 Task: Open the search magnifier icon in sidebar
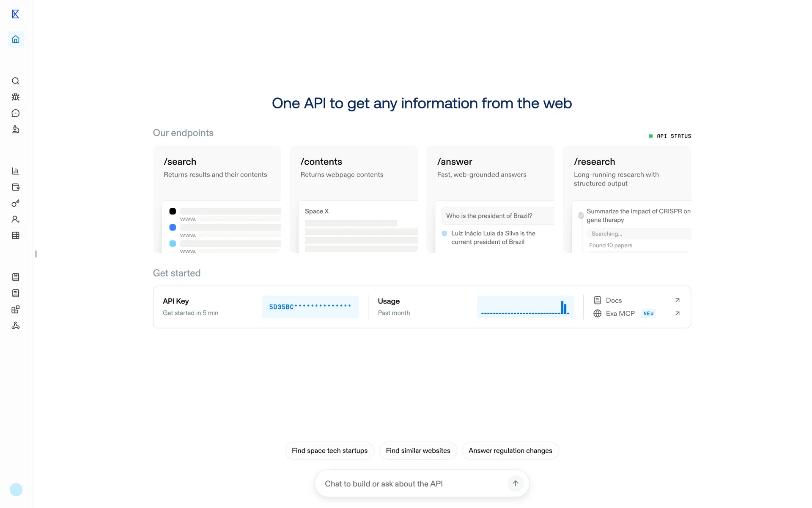pos(16,81)
